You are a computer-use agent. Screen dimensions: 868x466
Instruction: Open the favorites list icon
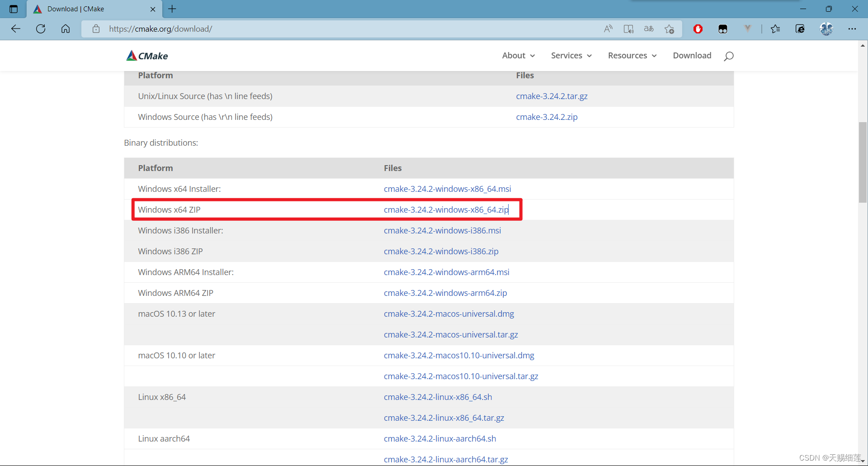click(776, 29)
